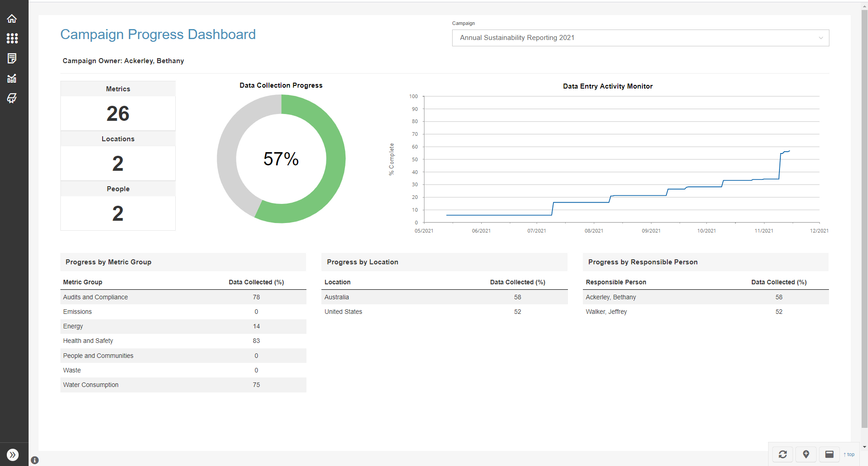Screen dimensions: 868x466
Task: Click the Locations card heading
Action: click(x=118, y=139)
